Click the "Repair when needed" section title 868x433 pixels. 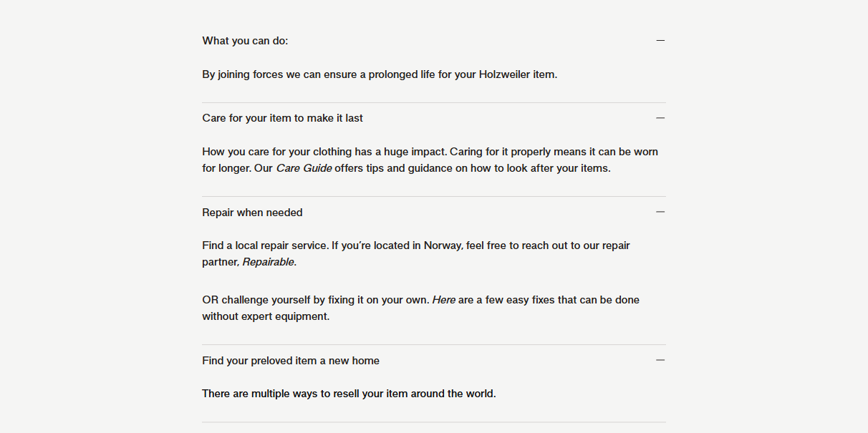pyautogui.click(x=252, y=213)
